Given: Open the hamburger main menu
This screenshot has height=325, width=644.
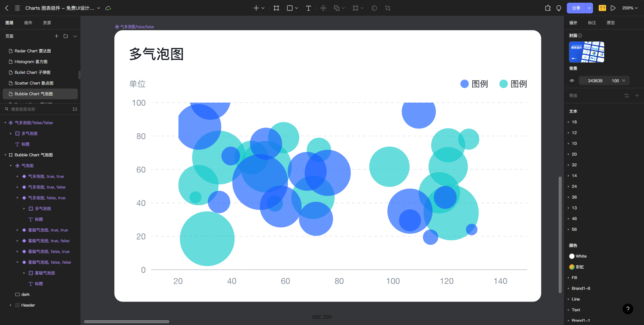Looking at the screenshot, I should point(17,8).
